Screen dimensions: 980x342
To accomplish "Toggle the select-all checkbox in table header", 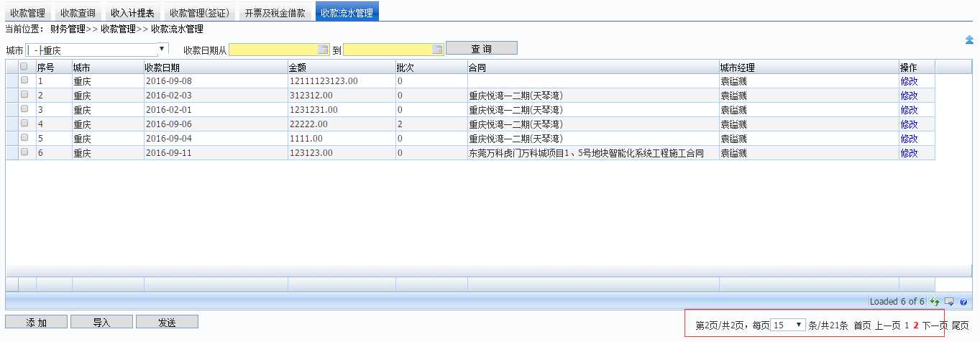I will click(x=24, y=66).
